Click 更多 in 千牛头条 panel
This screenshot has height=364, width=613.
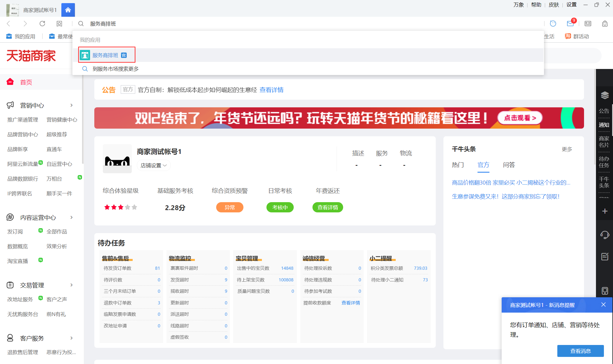567,149
